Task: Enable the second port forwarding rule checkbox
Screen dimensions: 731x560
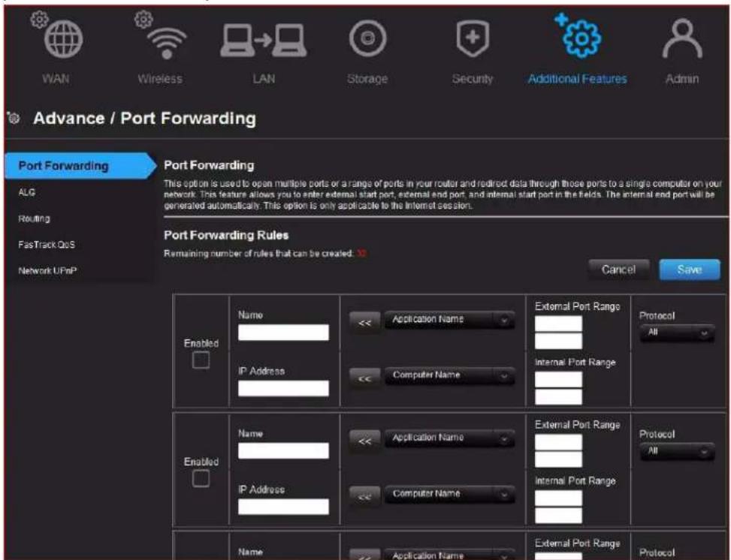Action: point(201,478)
